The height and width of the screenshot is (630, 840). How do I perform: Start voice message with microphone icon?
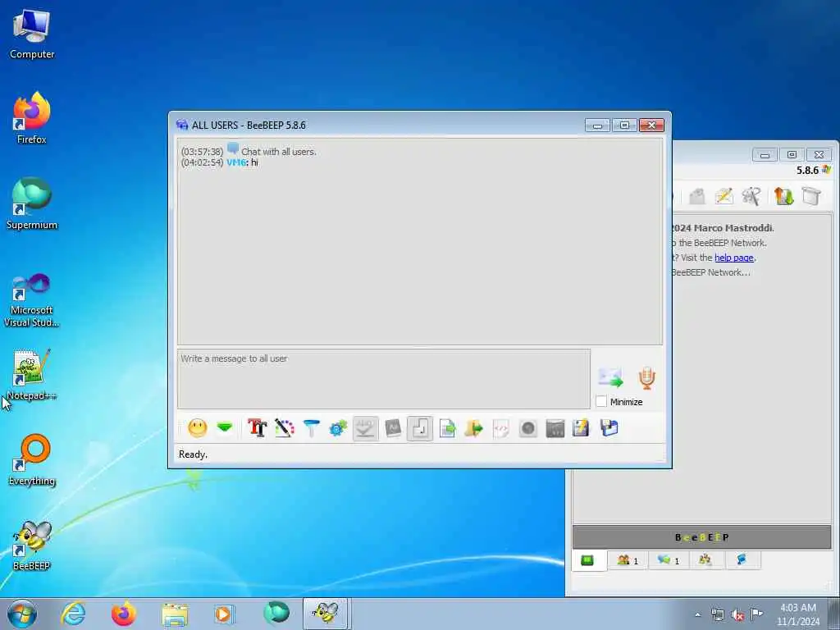(x=646, y=378)
